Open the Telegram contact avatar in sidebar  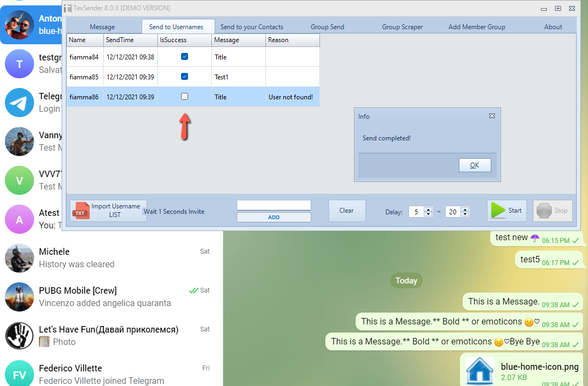19,103
